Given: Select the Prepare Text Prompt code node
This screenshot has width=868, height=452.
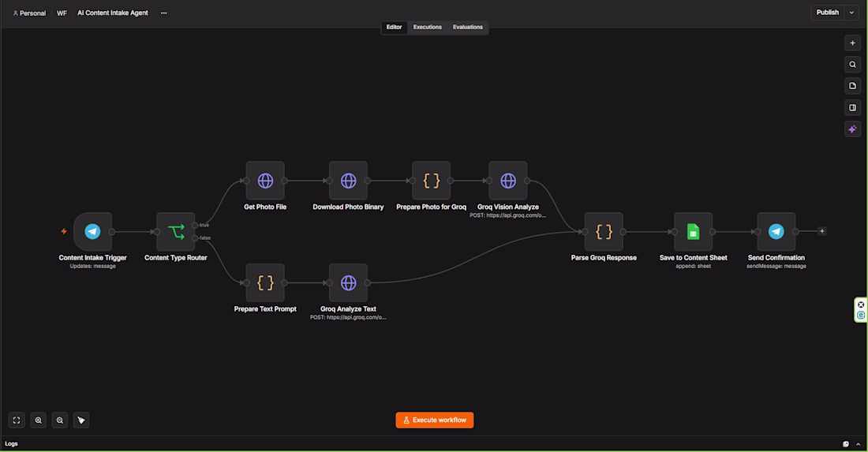Looking at the screenshot, I should tap(265, 282).
